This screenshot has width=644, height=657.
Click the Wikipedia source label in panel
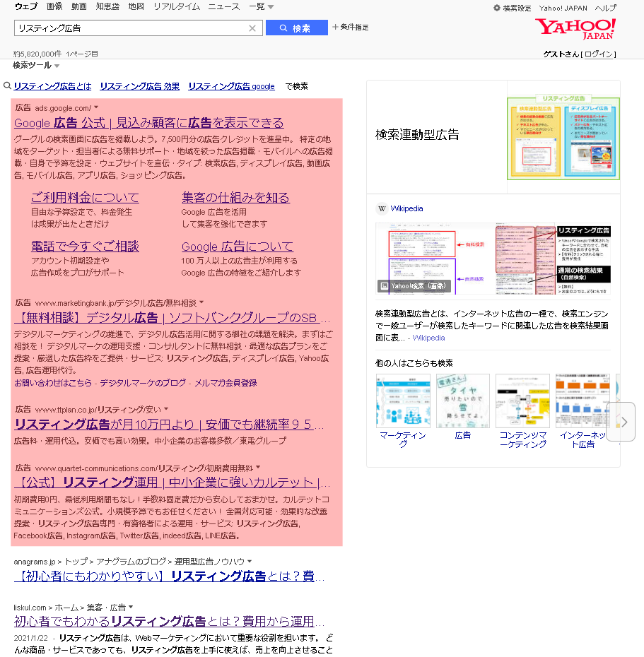[406, 208]
